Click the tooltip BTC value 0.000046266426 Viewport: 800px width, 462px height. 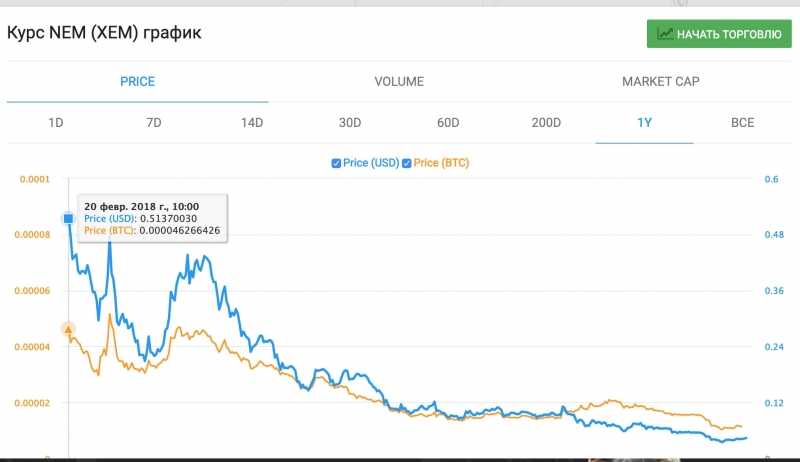point(180,230)
